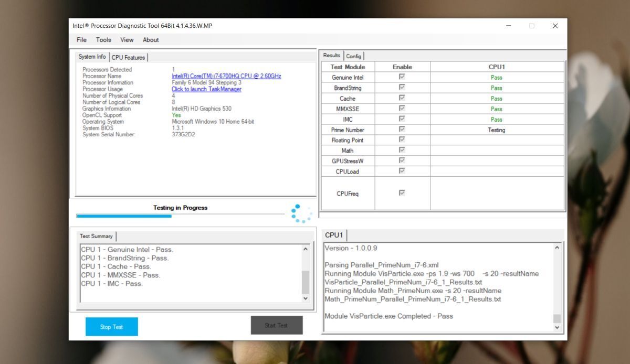This screenshot has width=630, height=364.
Task: Toggle the GPUStressW enable checkbox
Action: point(402,160)
